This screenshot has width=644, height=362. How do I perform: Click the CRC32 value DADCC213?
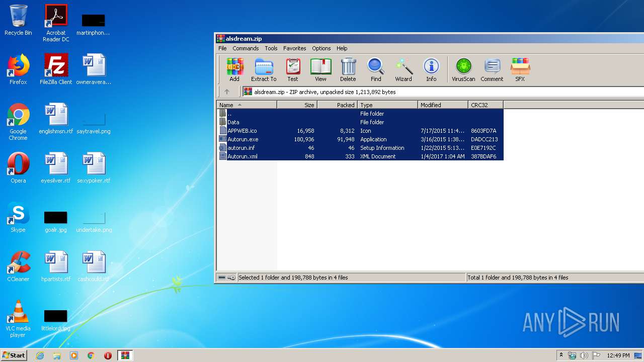(x=484, y=139)
